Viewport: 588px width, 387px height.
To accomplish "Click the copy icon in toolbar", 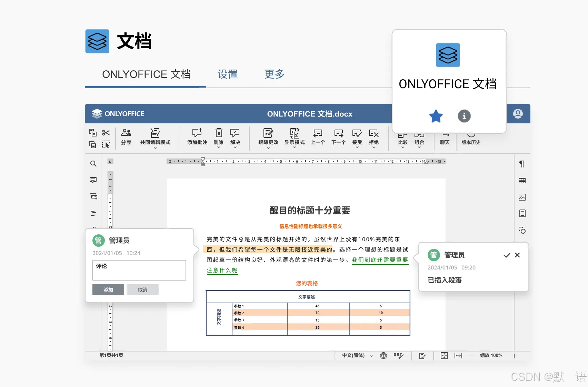I will point(92,133).
